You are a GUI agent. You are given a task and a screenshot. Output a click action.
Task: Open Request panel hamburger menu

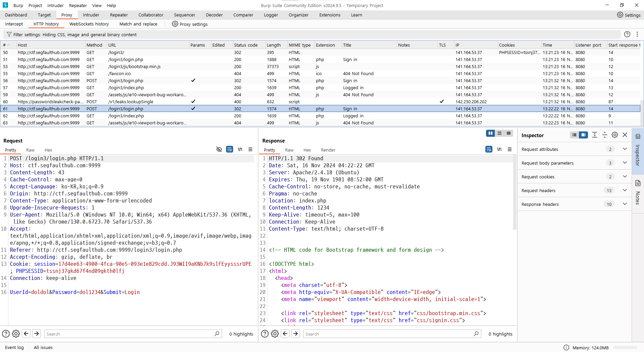point(251,149)
